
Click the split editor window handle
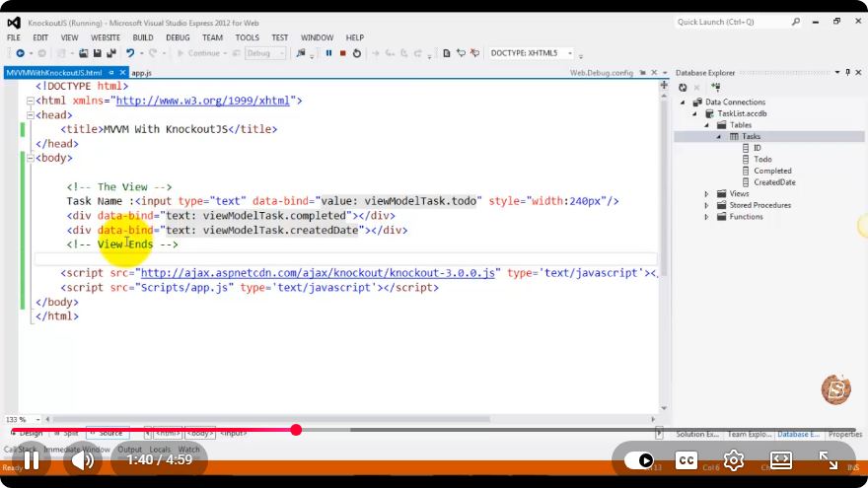[664, 85]
